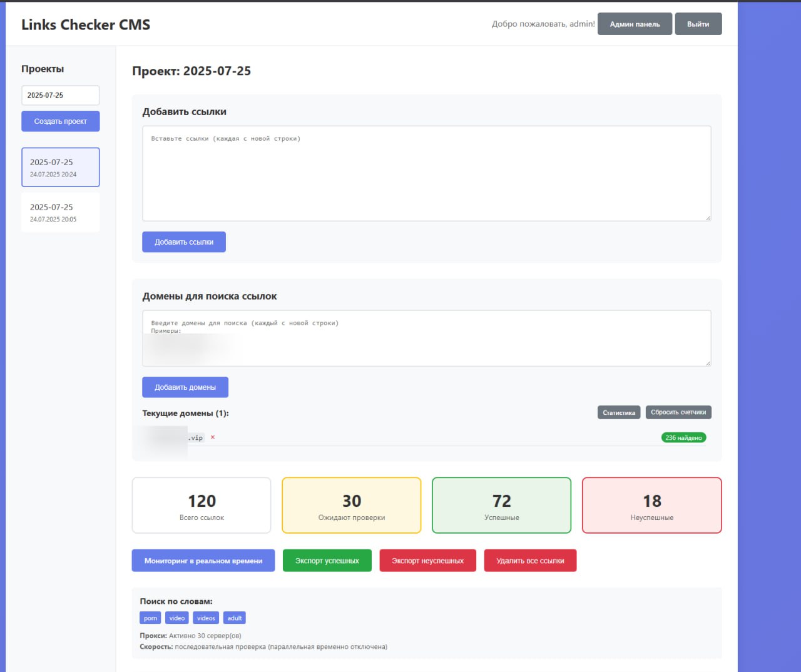Screen dimensions: 801x672
Task: Select the 'video' keyword tag
Action: point(176,618)
